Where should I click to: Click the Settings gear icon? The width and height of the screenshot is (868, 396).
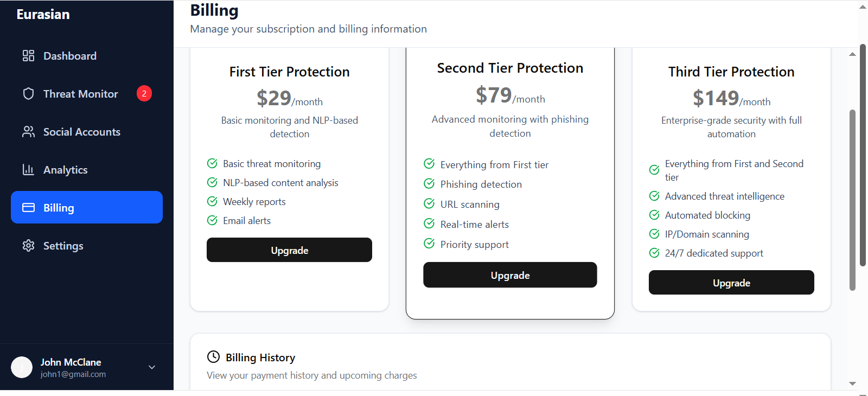pyautogui.click(x=28, y=246)
